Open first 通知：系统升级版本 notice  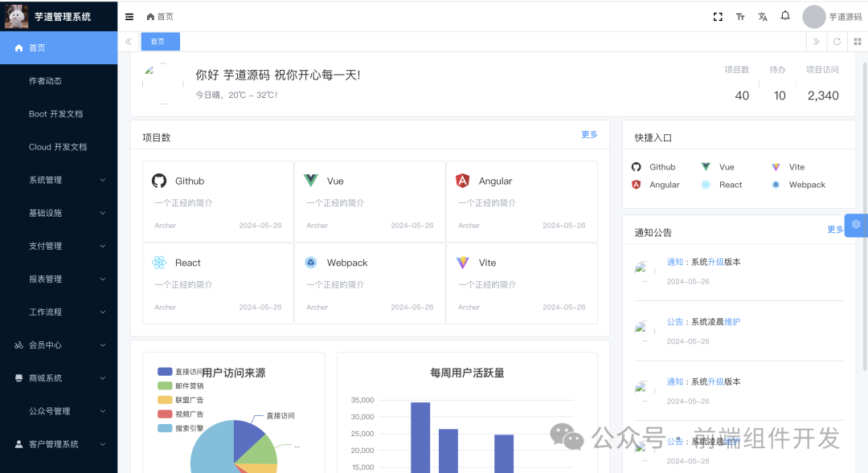[703, 262]
